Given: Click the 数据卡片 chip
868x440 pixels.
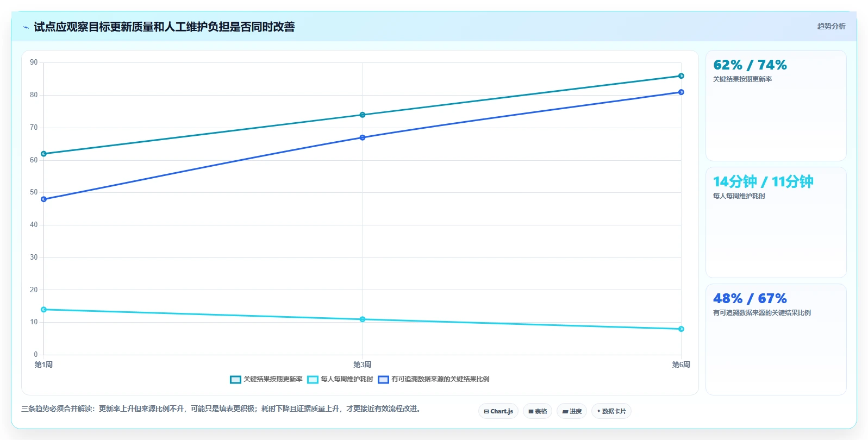Looking at the screenshot, I should click(x=611, y=411).
